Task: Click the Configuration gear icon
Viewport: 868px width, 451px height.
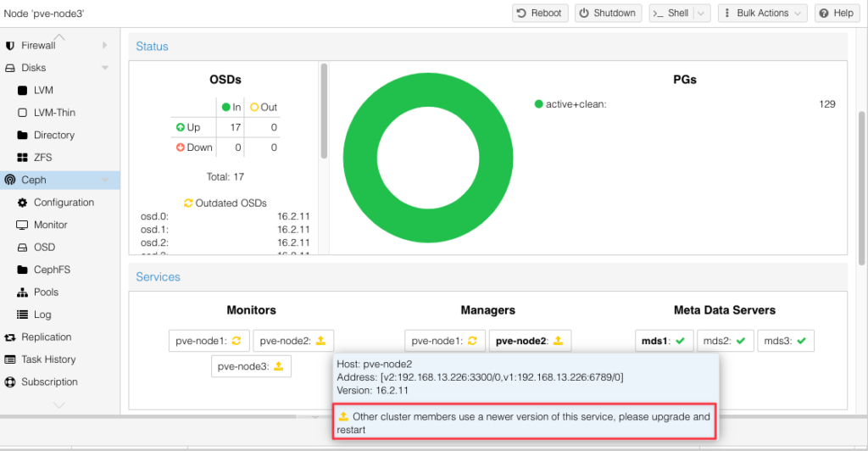Action: [22, 203]
